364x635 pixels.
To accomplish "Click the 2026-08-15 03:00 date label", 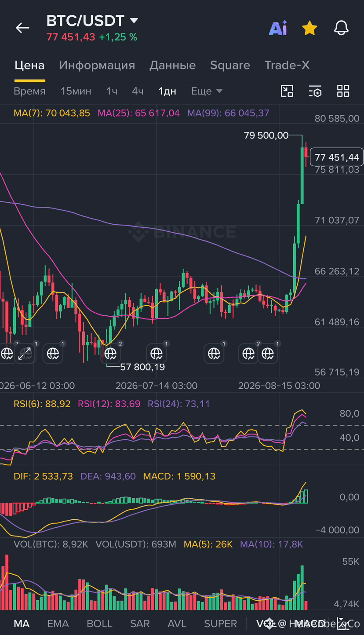I will 279,386.
